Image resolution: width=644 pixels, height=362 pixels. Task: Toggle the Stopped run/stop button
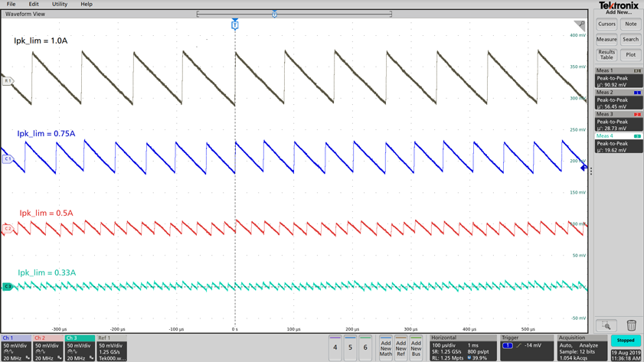pos(626,341)
